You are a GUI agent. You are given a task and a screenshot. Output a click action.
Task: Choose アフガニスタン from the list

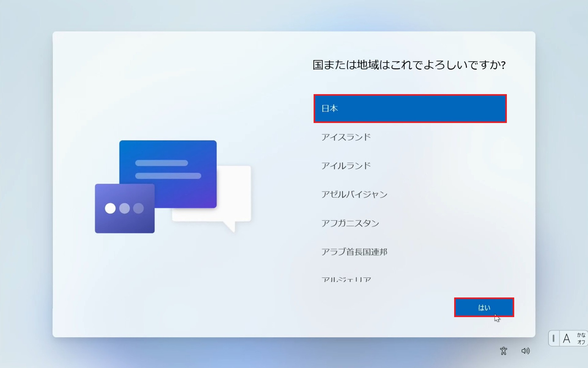(350, 223)
